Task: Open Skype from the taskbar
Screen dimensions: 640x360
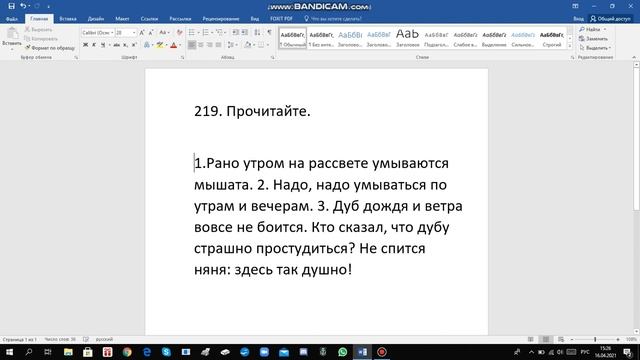Action: 166,352
